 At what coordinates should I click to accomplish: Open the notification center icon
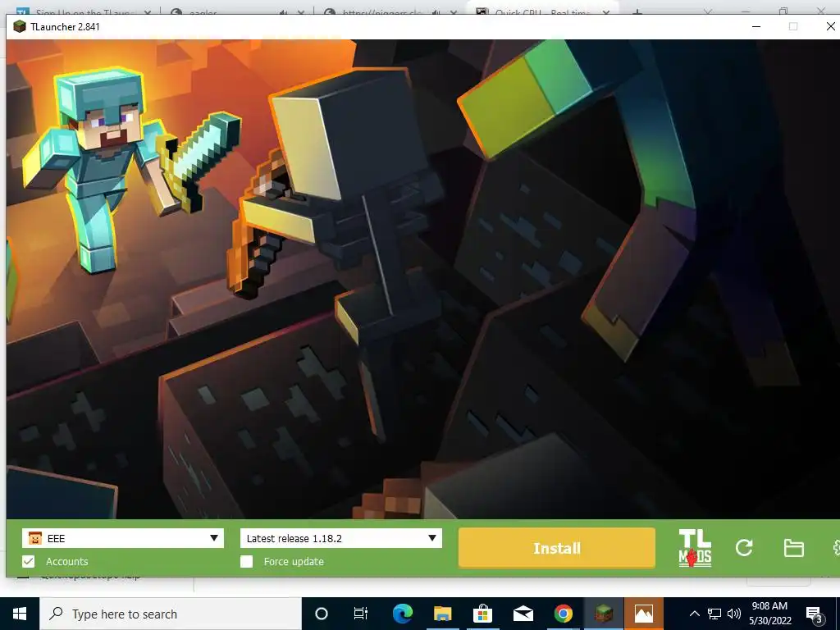pos(815,614)
